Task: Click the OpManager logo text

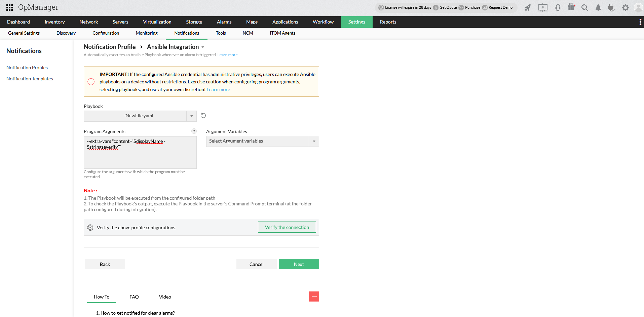Action: point(38,7)
